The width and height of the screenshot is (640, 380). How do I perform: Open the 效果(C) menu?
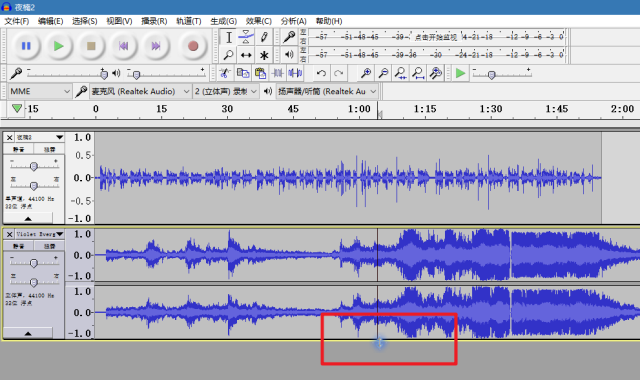[x=258, y=21]
